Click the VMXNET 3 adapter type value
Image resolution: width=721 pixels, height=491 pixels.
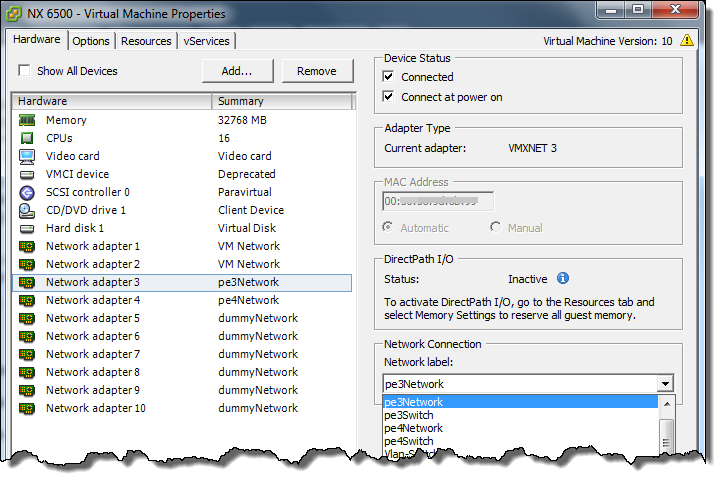point(532,148)
